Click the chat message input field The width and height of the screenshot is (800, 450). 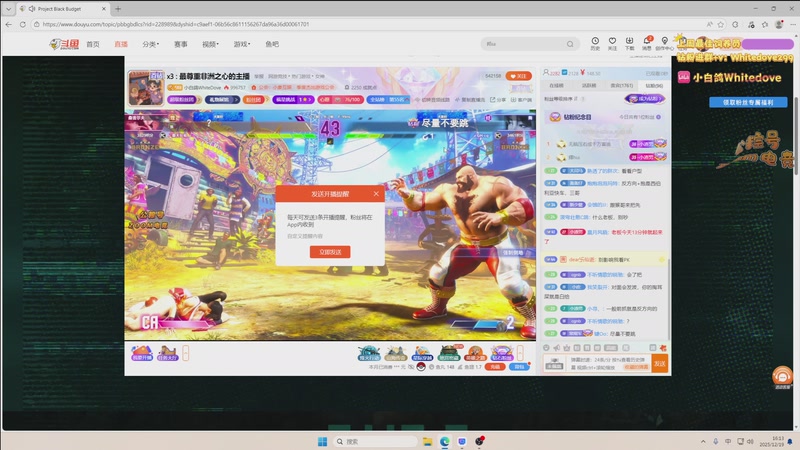pos(609,363)
